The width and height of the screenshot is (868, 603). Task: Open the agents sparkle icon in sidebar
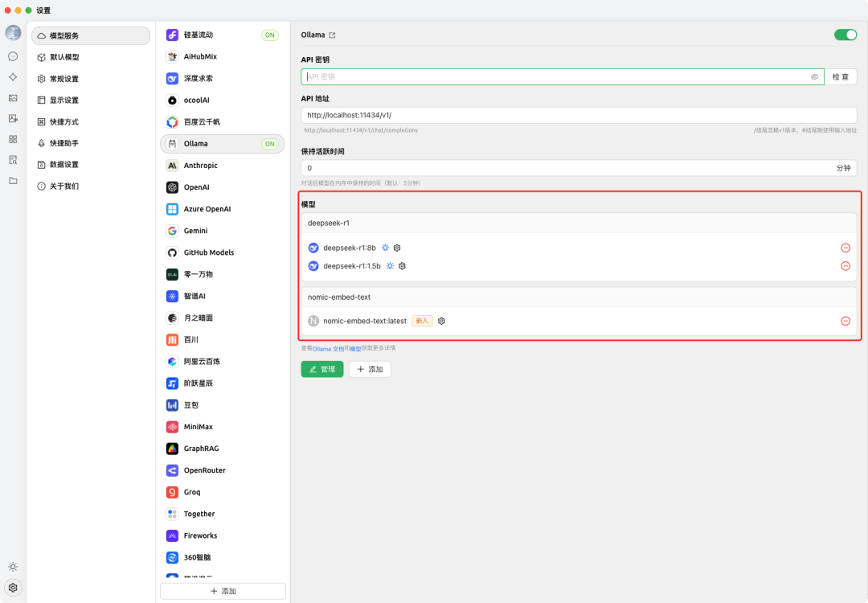tap(14, 77)
